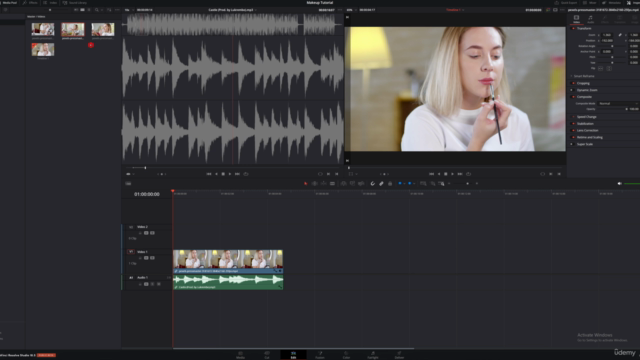
Task: Toggle loop in the source viewer
Action: (246, 174)
